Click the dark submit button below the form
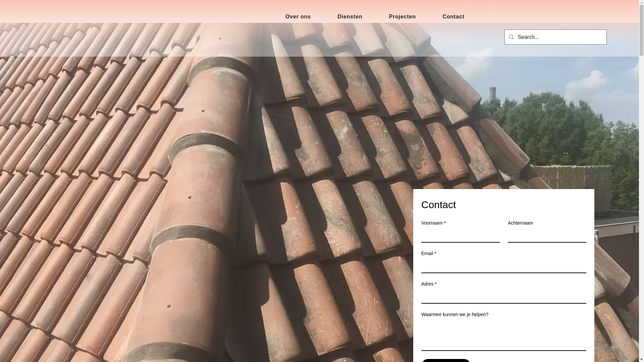644x362 pixels. [446, 361]
